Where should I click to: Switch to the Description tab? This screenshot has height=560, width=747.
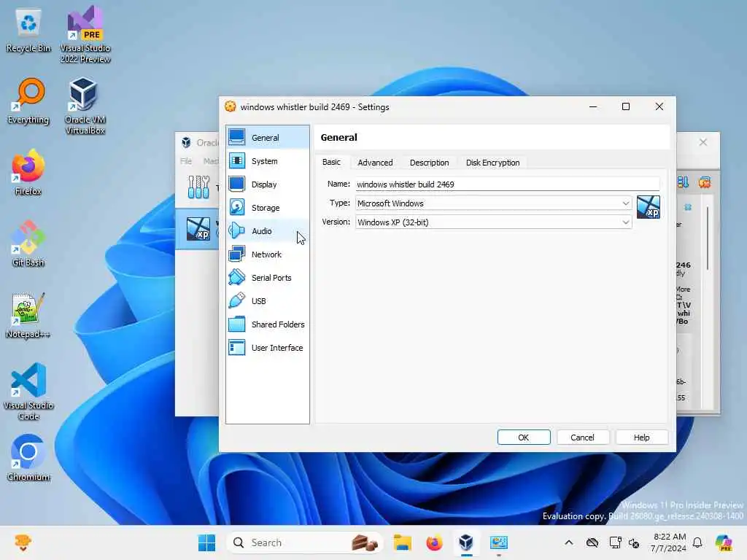429,163
